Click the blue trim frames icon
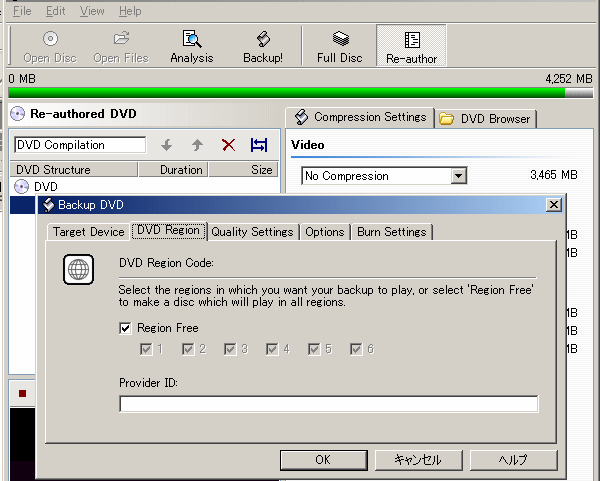The image size is (600, 481). click(x=259, y=145)
